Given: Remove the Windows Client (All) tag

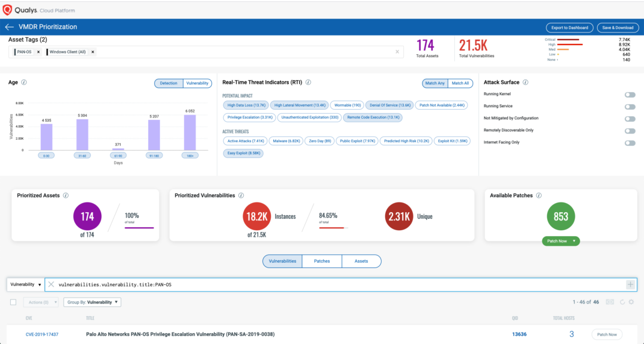Looking at the screenshot, I should (x=93, y=52).
